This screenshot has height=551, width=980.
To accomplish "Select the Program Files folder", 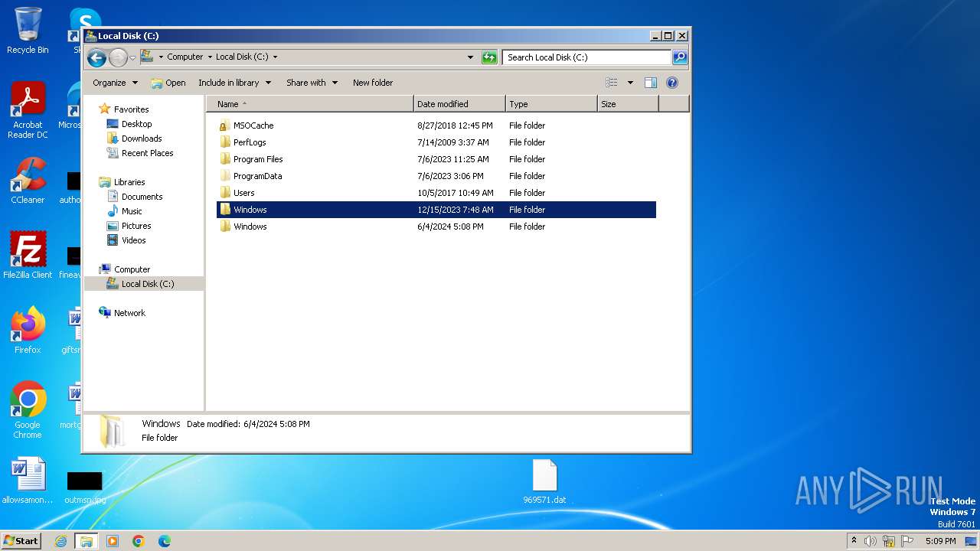I will click(436, 159).
